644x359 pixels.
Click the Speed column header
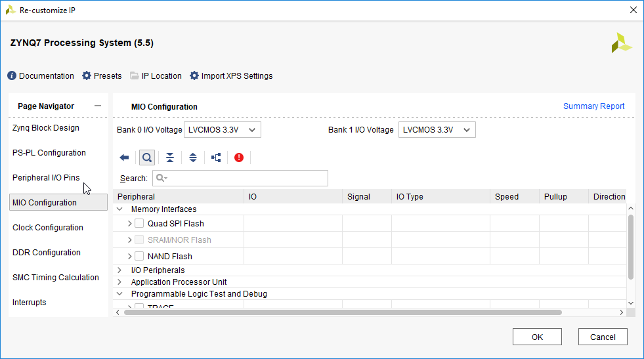(x=515, y=197)
